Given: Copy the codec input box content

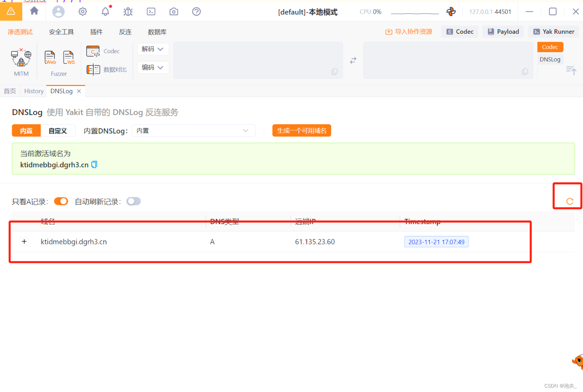Looking at the screenshot, I should coord(335,72).
